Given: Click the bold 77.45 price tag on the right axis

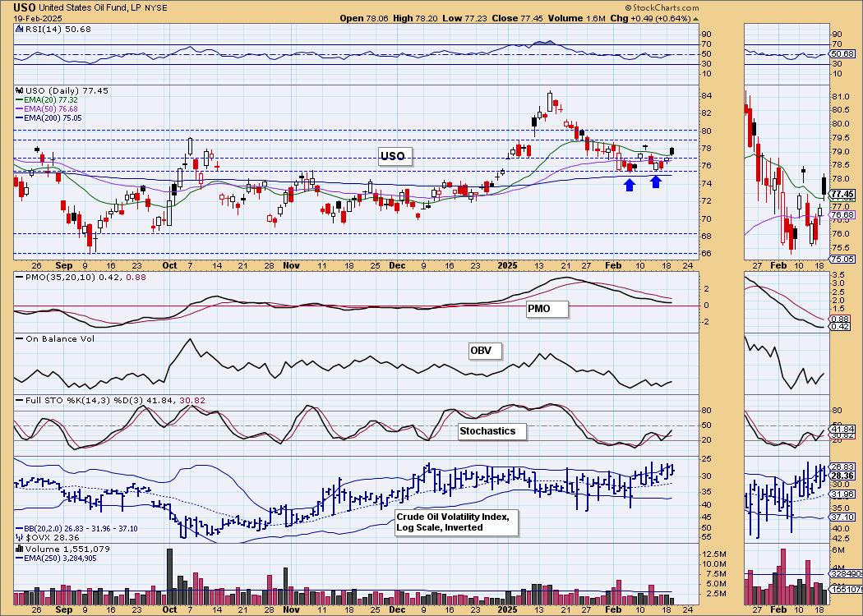Looking at the screenshot, I should pyautogui.click(x=842, y=194).
